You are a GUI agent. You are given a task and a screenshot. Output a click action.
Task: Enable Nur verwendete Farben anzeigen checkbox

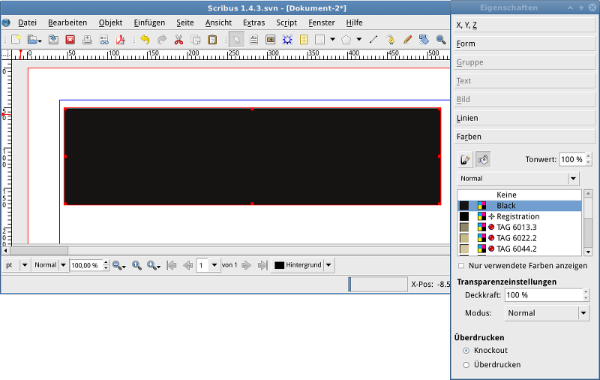[x=461, y=266]
